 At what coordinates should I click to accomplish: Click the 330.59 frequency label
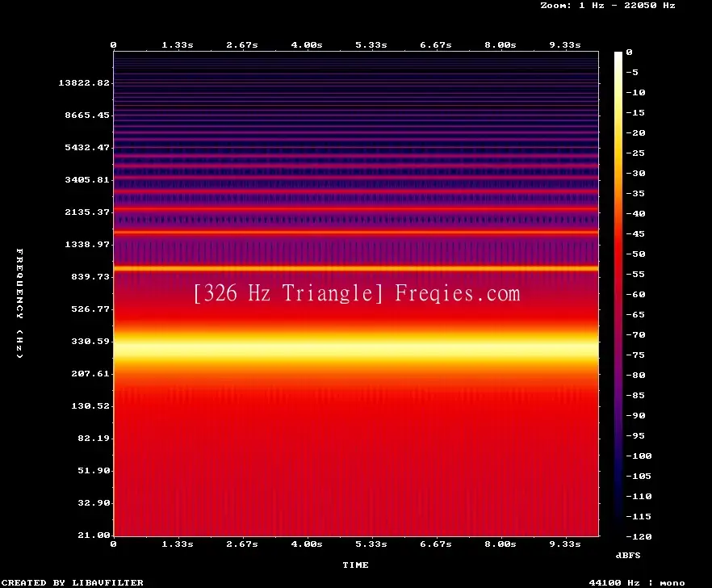click(90, 341)
